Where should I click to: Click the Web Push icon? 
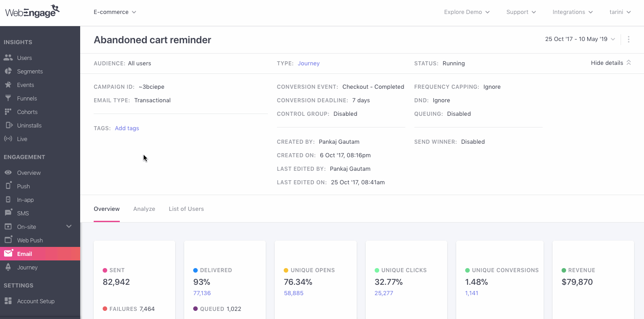[x=8, y=240]
